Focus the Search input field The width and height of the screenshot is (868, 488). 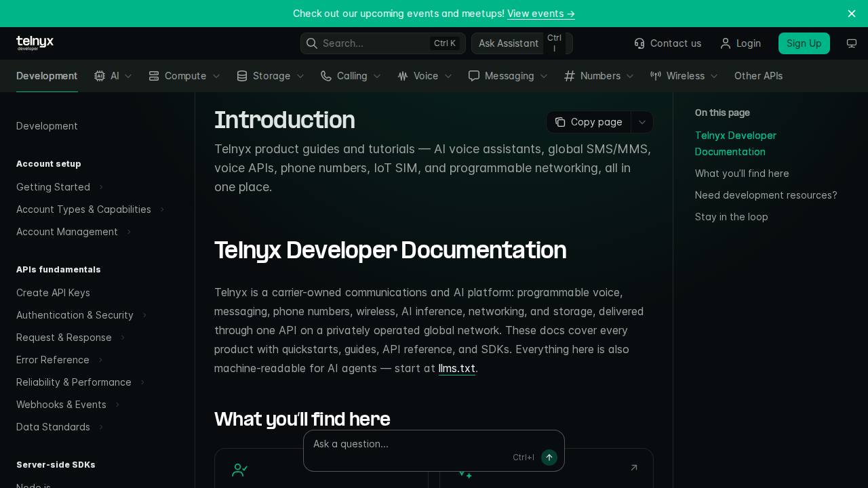[383, 43]
